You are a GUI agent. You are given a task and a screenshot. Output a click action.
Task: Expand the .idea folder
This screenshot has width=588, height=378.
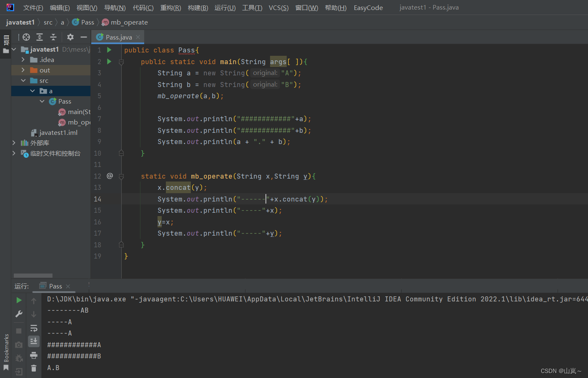23,60
